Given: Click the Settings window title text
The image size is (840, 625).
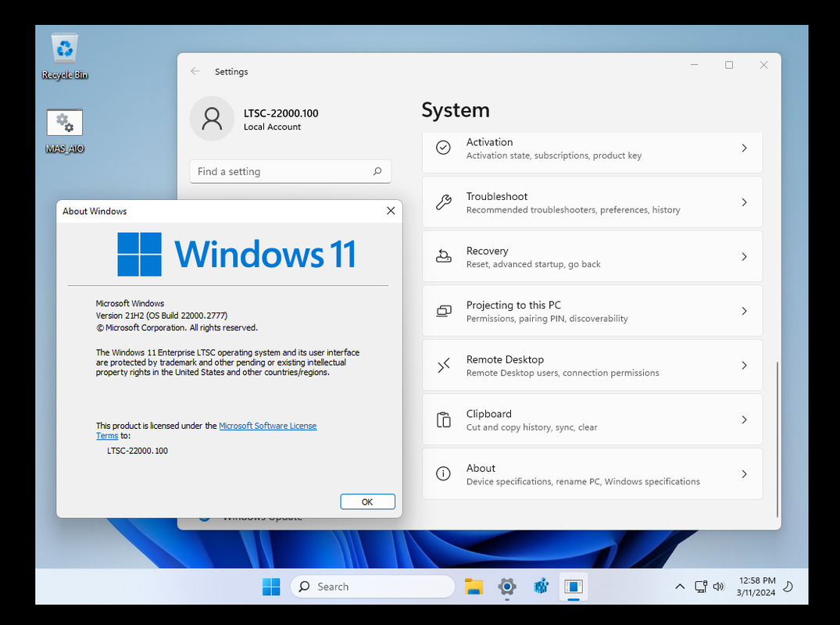Looking at the screenshot, I should 231,72.
